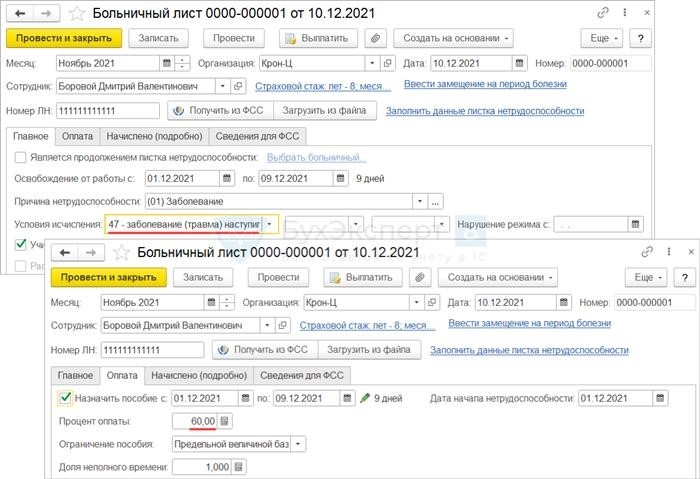This screenshot has height=479, width=700.
Task: Expand Сотрудник dropdown in lower window
Action: click(267, 325)
